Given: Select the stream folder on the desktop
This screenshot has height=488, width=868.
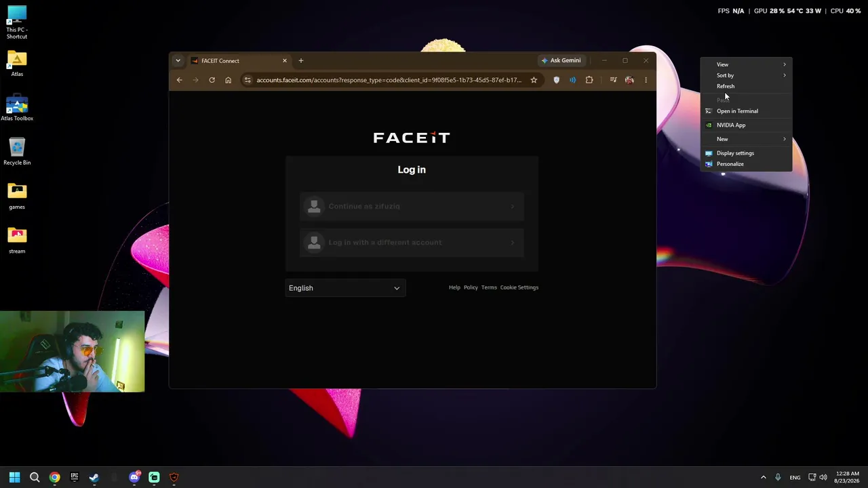Looking at the screenshot, I should [17, 241].
